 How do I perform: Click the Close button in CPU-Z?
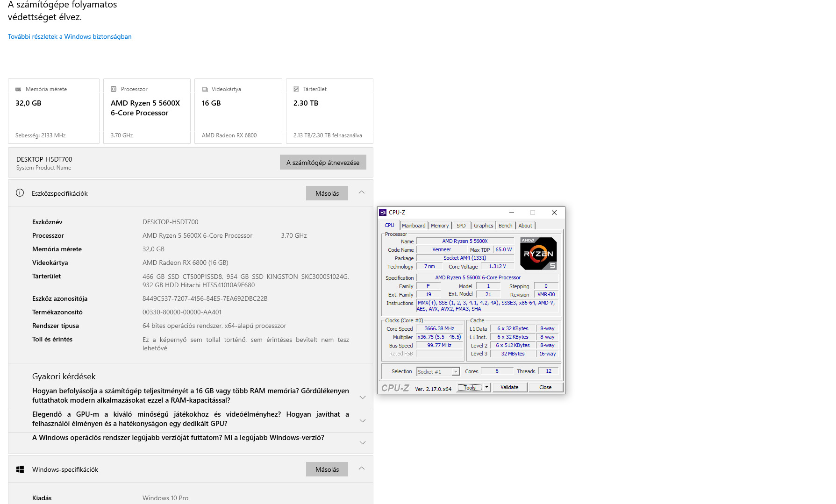tap(545, 387)
